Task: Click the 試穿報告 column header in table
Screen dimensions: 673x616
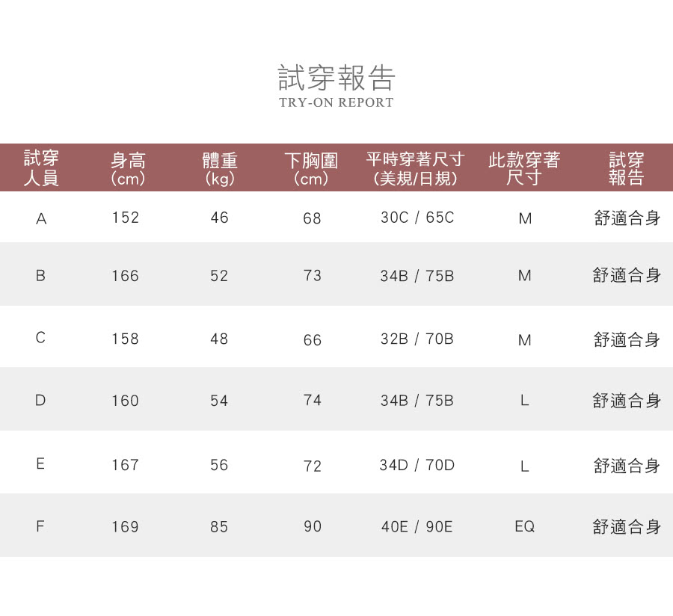Action: tap(626, 169)
